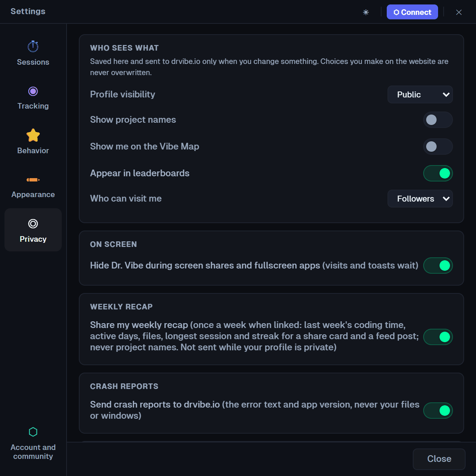Turn on Show me on the Vibe Map
Image resolution: width=476 pixels, height=476 pixels.
click(x=438, y=147)
